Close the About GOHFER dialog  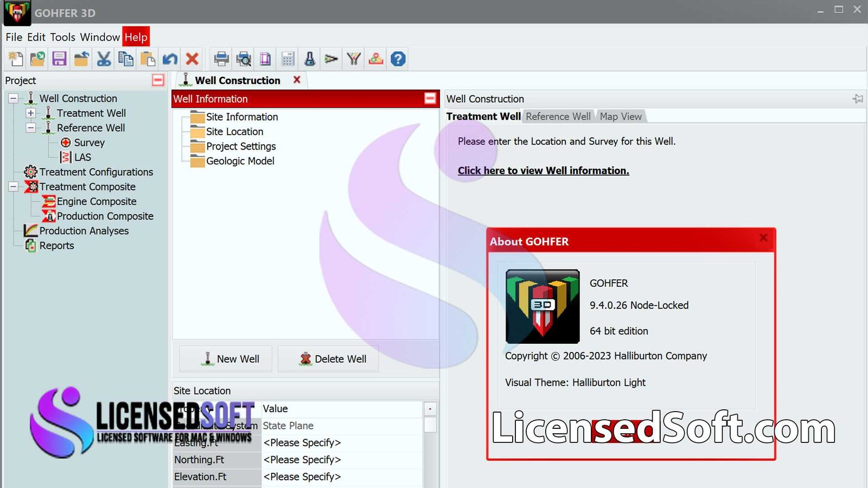point(763,237)
